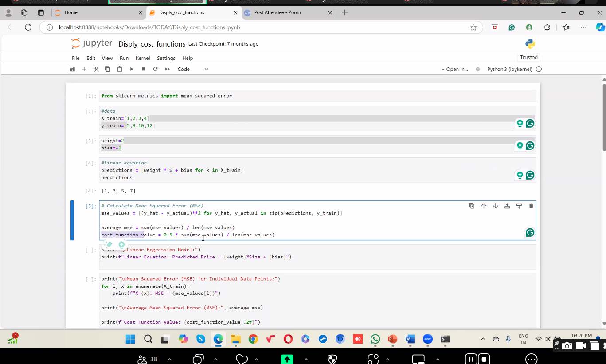Image resolution: width=606 pixels, height=364 pixels.
Task: Open the Settings menu
Action: point(166,58)
